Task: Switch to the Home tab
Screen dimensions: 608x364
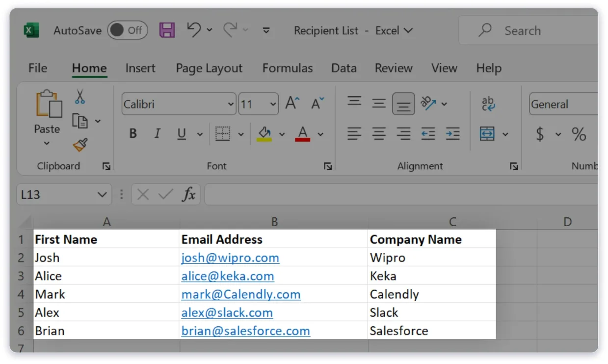Action: (x=89, y=68)
